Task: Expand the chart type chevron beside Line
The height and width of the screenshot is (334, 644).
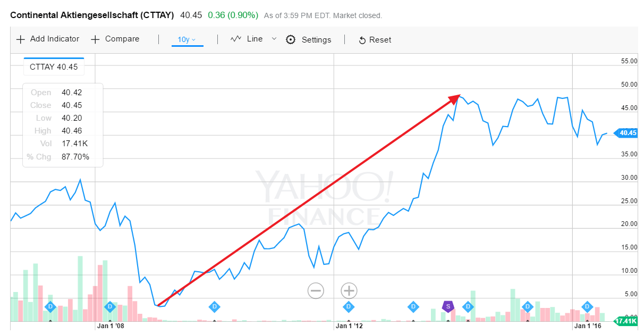Action: (274, 39)
